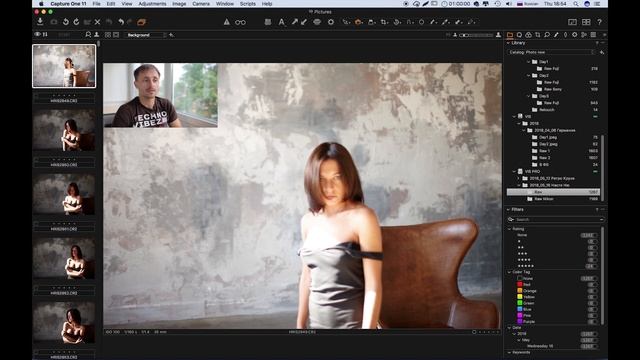Click the Filters search field
Viewport: 640px width, 360px height.
556,220
